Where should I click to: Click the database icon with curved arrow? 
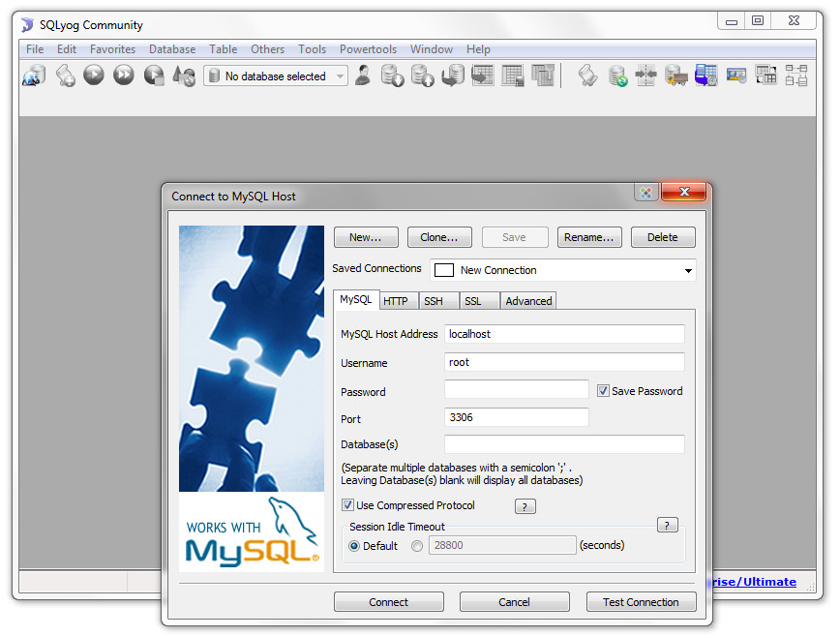pos(453,76)
